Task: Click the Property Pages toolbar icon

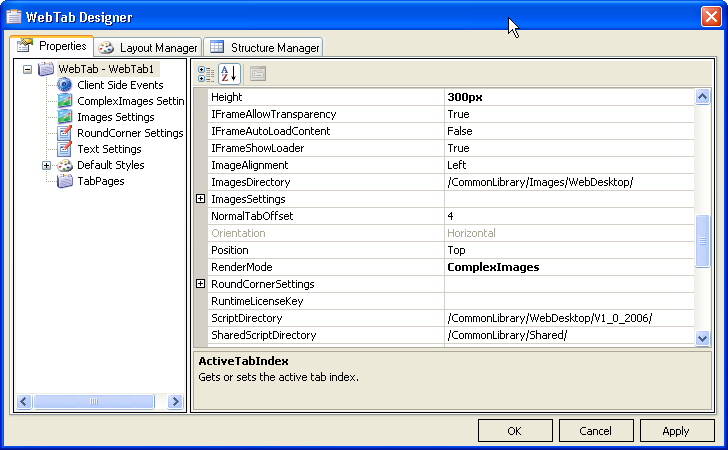Action: click(x=257, y=73)
